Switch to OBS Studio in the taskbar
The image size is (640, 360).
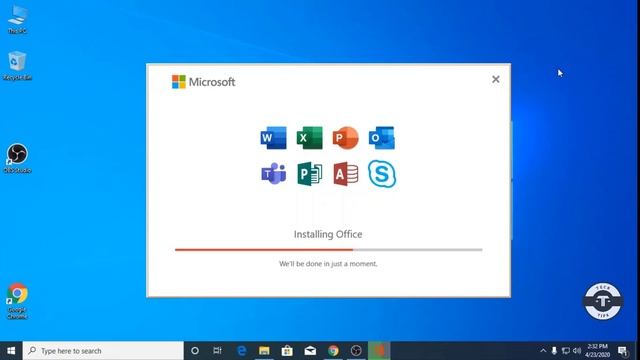(x=356, y=351)
